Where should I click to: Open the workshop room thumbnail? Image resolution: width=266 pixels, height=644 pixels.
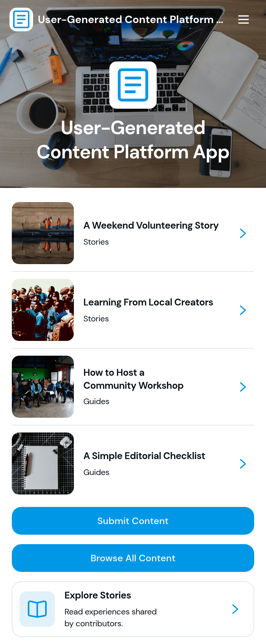(43, 387)
